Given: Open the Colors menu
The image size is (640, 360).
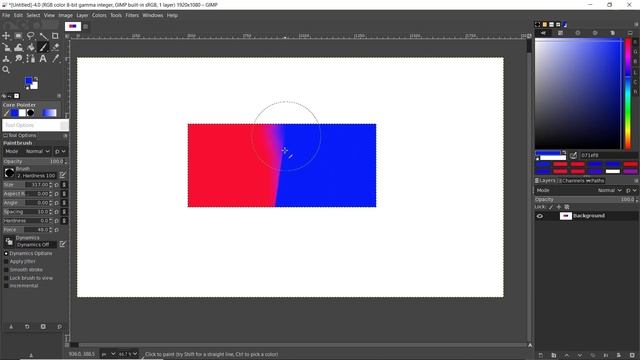Looking at the screenshot, I should click(99, 15).
